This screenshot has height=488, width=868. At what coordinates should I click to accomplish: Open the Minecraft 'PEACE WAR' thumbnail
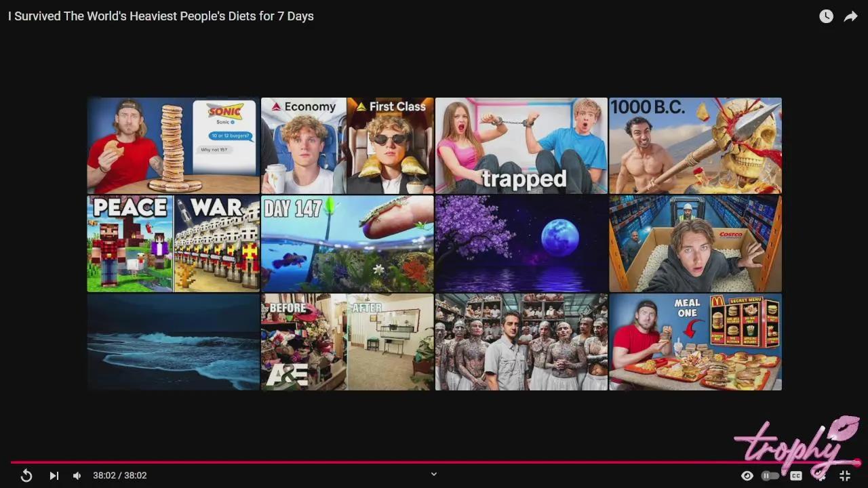pos(173,243)
